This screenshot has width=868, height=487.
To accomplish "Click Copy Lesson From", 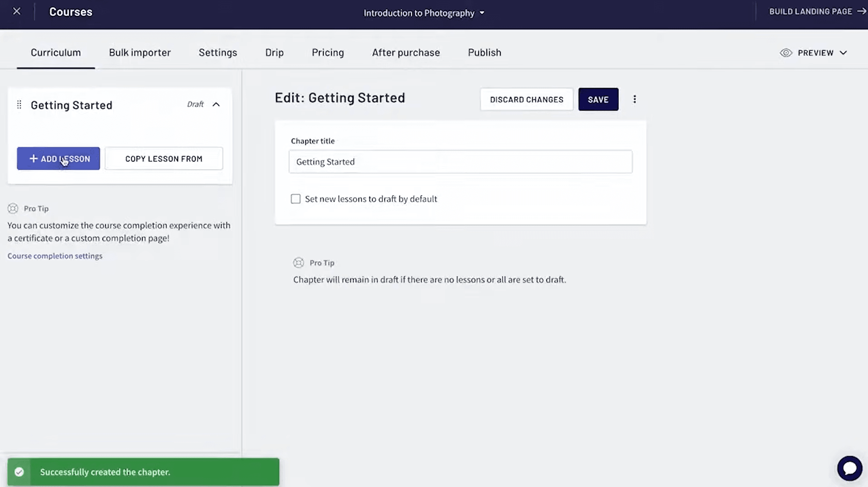I will click(x=164, y=158).
